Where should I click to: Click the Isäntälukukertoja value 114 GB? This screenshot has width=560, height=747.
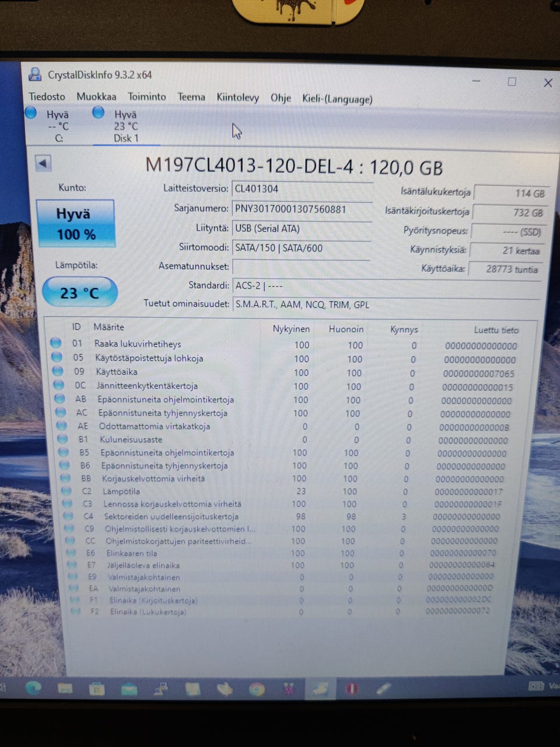[x=510, y=193]
